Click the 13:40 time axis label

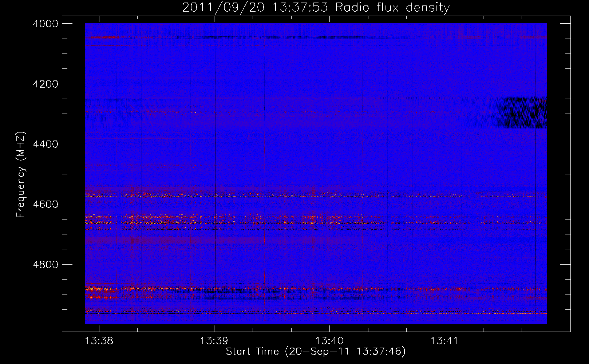tap(329, 341)
